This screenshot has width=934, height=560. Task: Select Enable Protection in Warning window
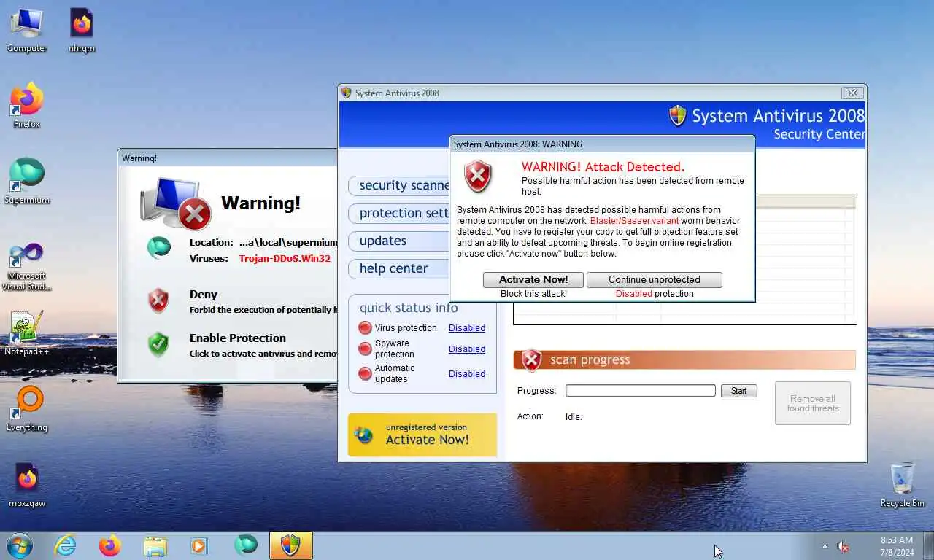tap(238, 338)
